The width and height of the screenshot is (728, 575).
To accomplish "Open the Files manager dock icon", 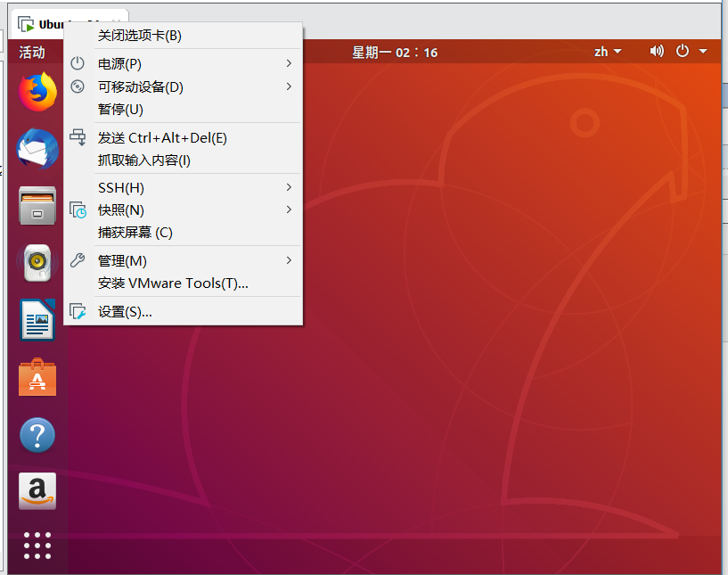I will point(37,206).
